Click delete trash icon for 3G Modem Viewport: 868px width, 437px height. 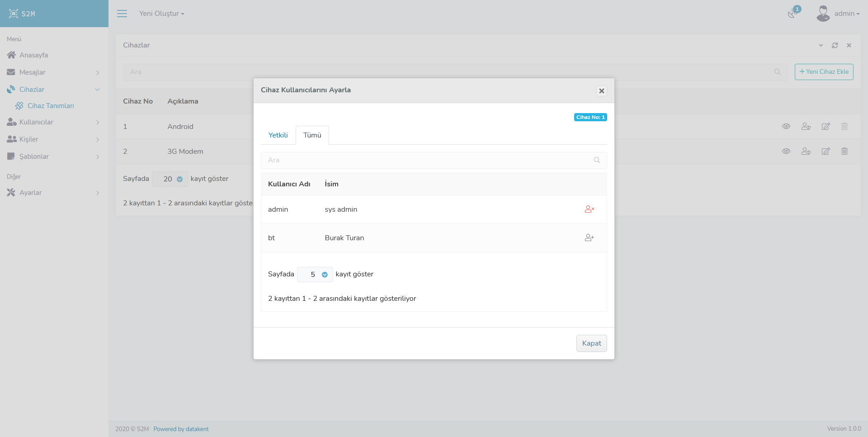pyautogui.click(x=844, y=152)
